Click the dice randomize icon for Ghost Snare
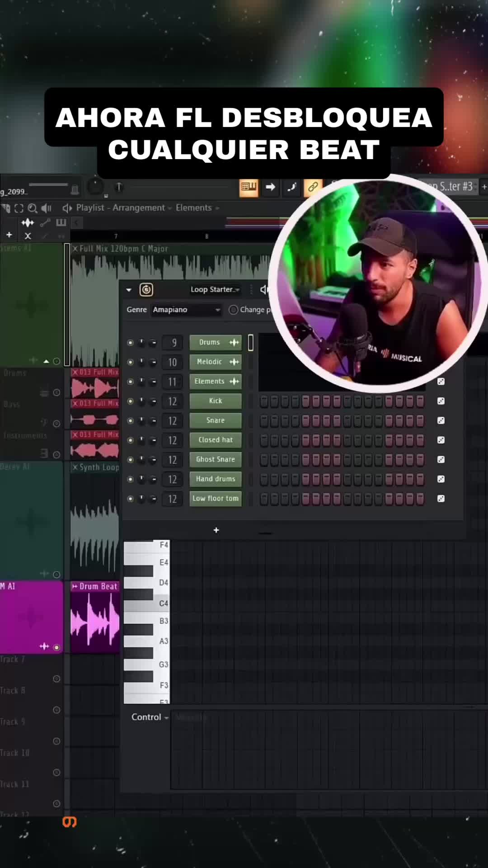The width and height of the screenshot is (488, 868). (441, 459)
